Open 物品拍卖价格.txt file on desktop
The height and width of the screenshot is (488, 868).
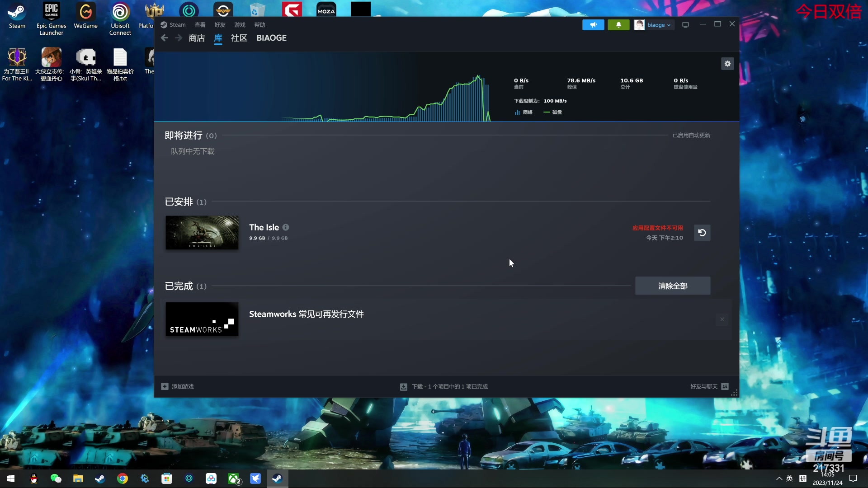[120, 65]
